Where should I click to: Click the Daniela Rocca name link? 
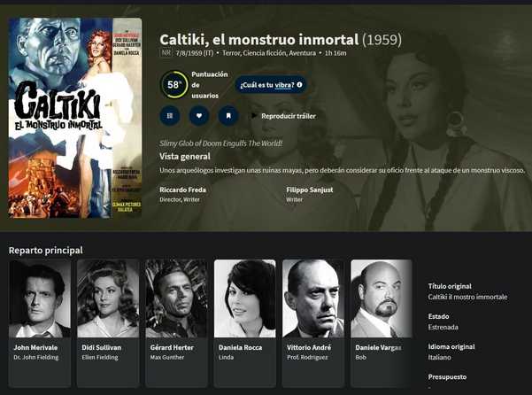point(240,347)
